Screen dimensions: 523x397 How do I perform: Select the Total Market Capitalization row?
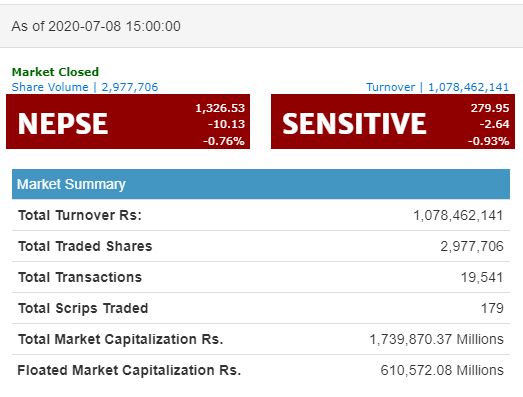[x=261, y=339]
